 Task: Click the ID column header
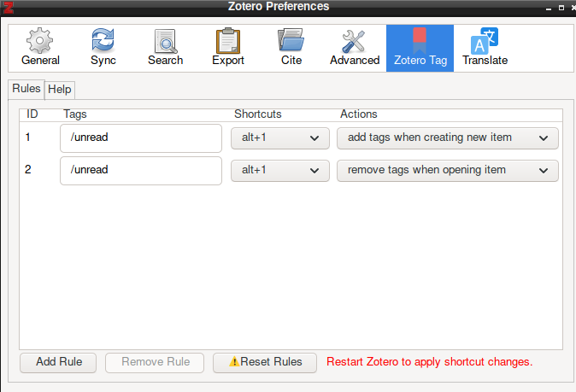[x=32, y=114]
